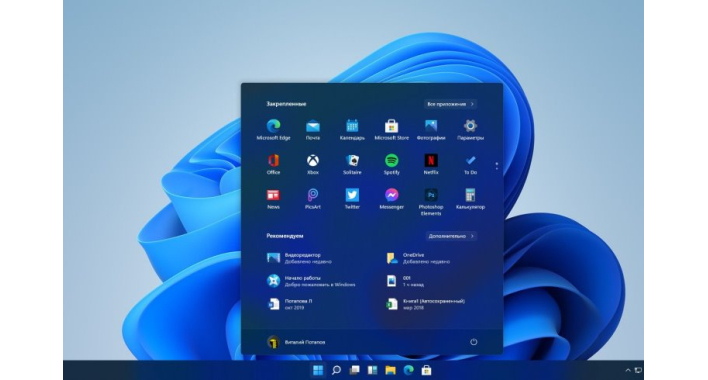Click the Start button on taskbar
Screen dimensions: 708x380
tap(318, 370)
